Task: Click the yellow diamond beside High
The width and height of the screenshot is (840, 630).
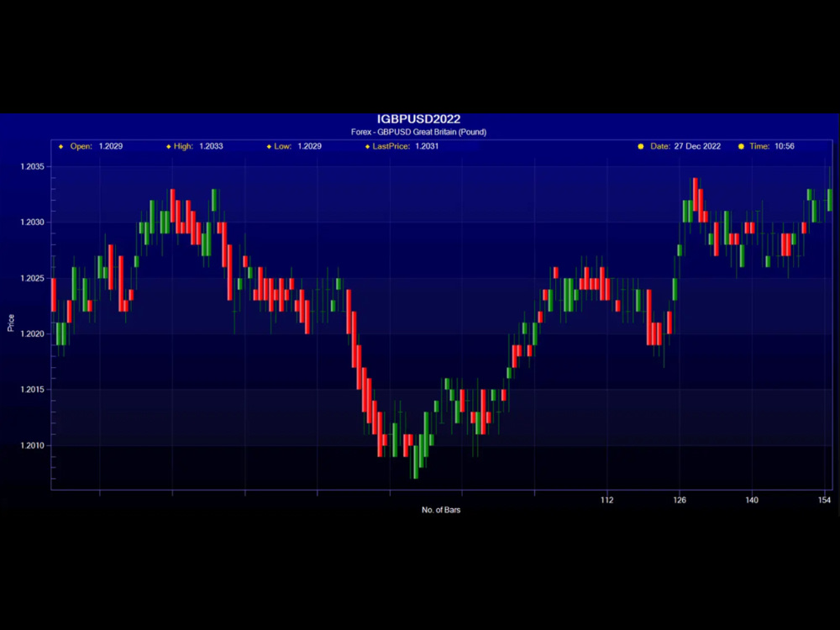Action: (x=169, y=147)
